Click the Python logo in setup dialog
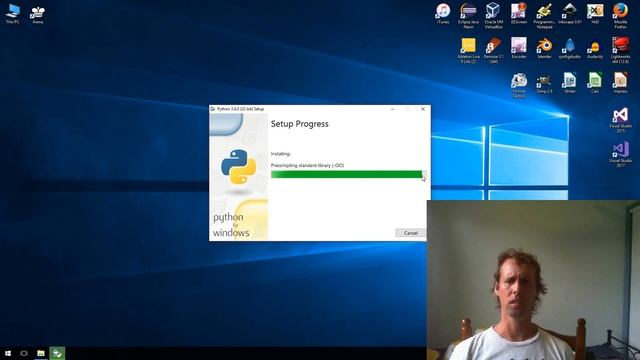 click(239, 167)
